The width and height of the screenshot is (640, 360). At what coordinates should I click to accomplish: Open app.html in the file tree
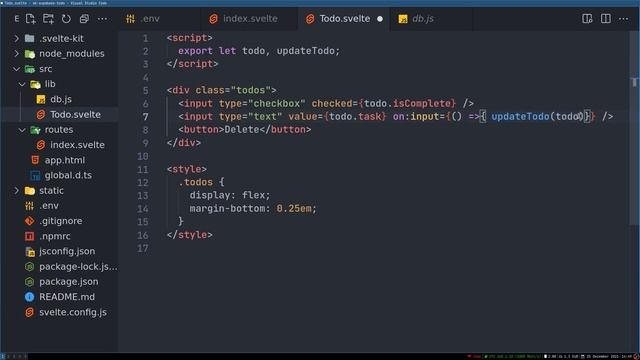[x=64, y=160]
